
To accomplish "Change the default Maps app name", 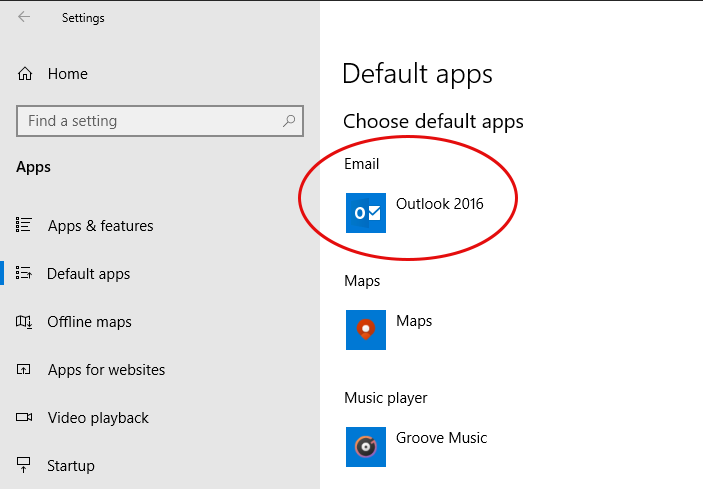I will point(414,321).
